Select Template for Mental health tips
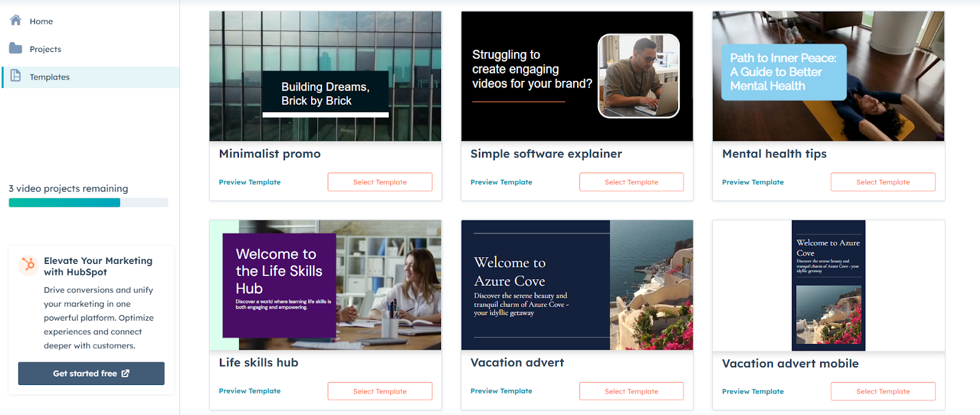 pos(883,182)
